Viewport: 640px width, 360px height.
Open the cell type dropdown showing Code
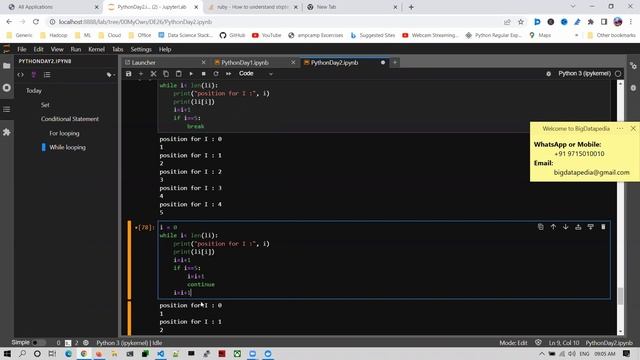[x=256, y=74]
